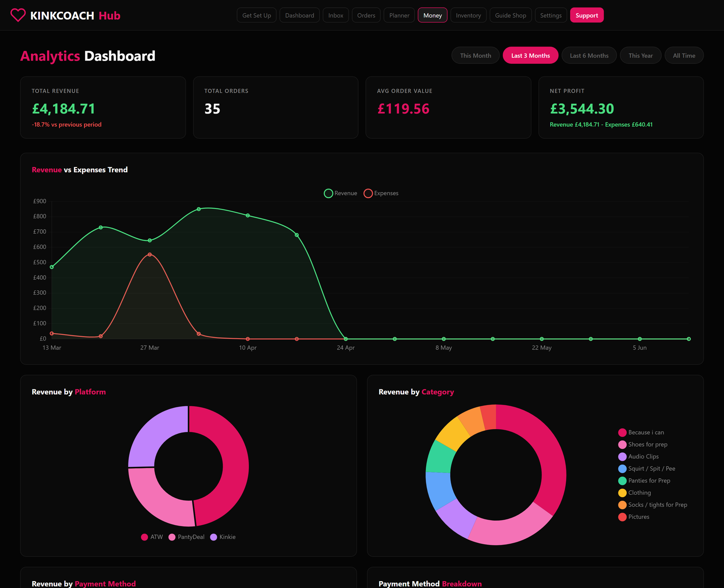The width and height of the screenshot is (724, 588).
Task: Click the revenue point at 13 Mar
Action: point(52,267)
